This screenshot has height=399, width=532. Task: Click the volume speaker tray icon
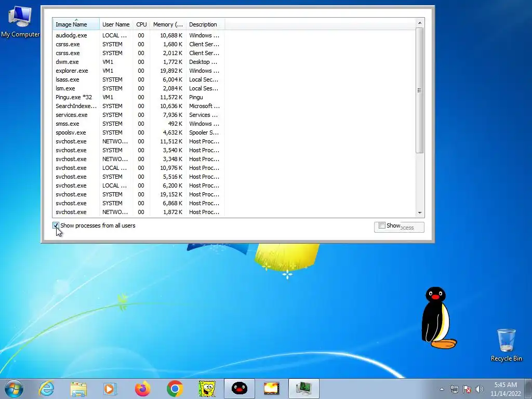tap(480, 389)
